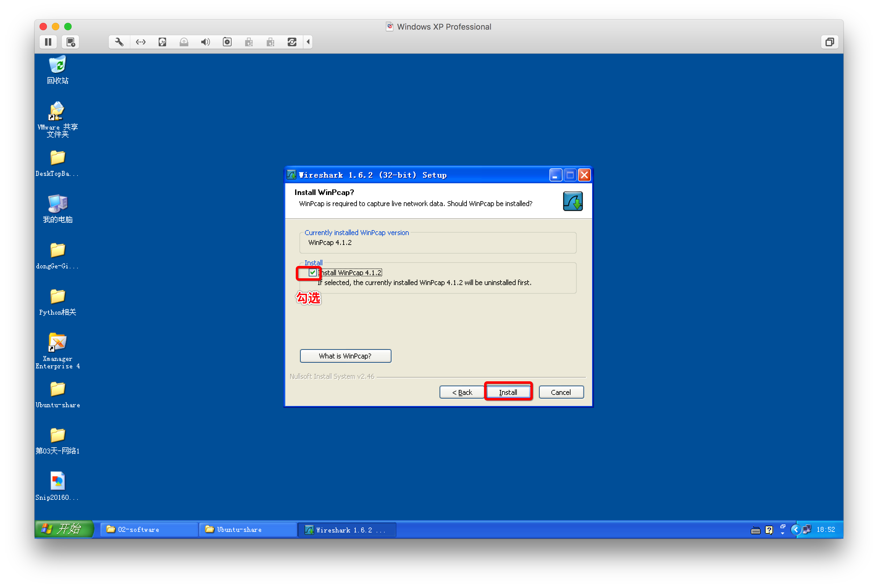Image resolution: width=878 pixels, height=588 pixels.
Task: Toggle Install WinPcap 4.1.2 checkbox
Action: click(x=312, y=273)
